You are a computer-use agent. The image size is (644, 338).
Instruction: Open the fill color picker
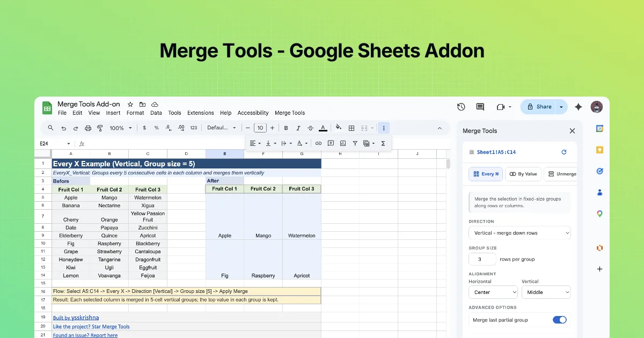click(x=338, y=128)
